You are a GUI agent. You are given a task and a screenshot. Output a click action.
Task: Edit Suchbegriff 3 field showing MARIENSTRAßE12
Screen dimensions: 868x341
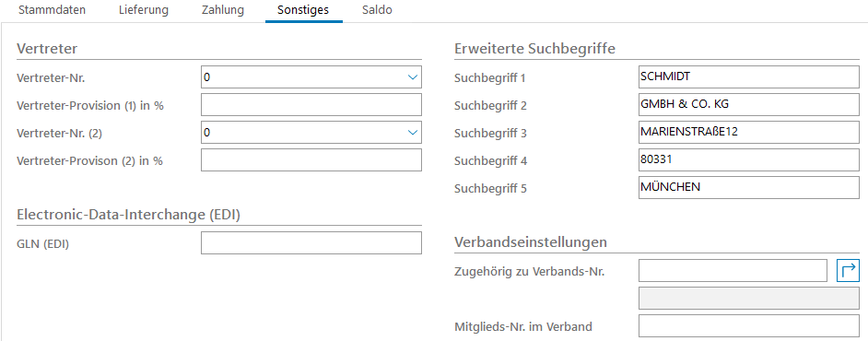[x=748, y=133]
